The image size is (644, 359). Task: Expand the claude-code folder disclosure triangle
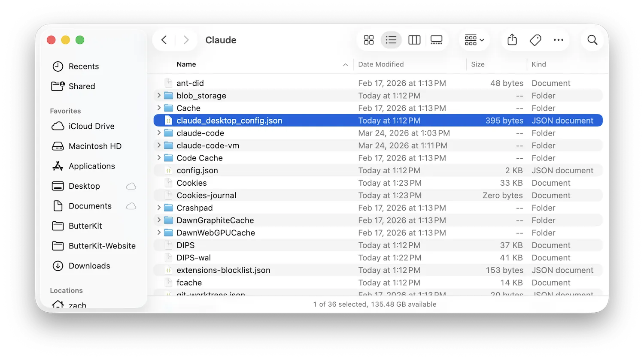(158, 133)
